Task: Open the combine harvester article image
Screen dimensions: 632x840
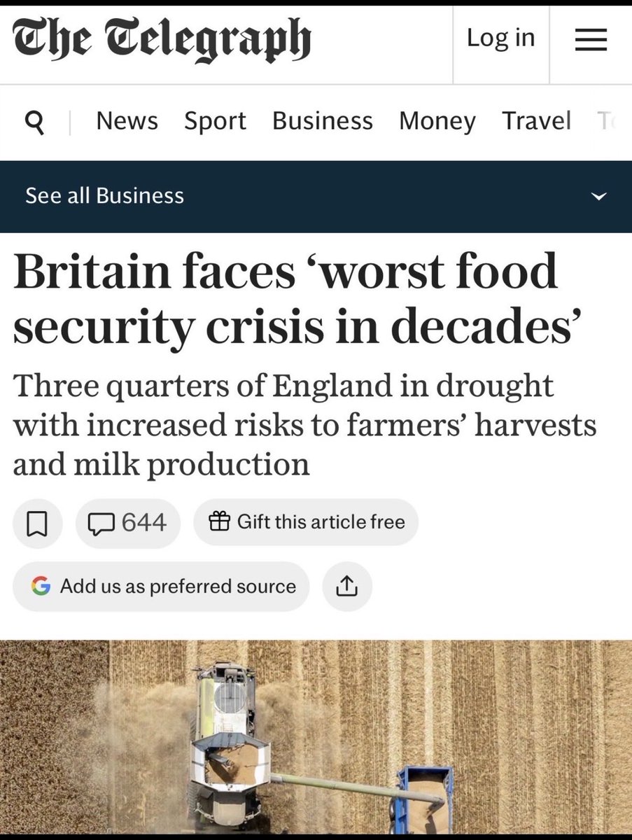Action: 316,737
